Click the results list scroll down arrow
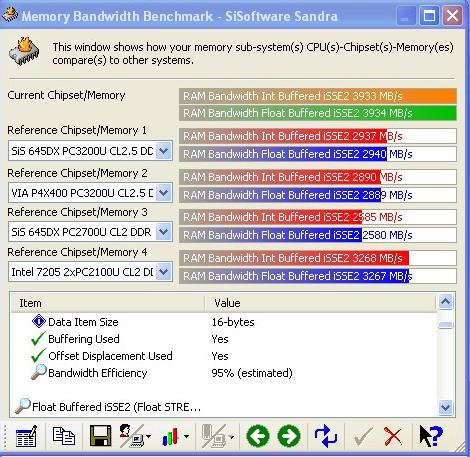 tap(446, 407)
